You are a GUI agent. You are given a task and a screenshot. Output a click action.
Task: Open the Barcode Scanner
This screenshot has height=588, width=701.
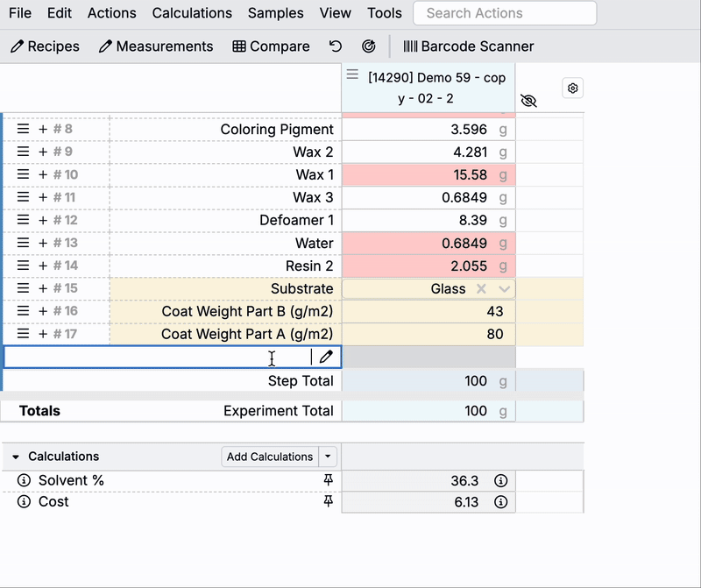pyautogui.click(x=468, y=46)
